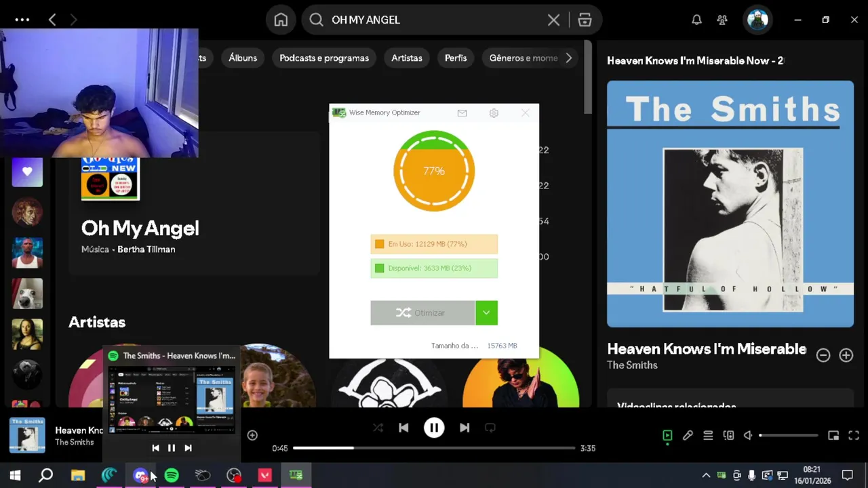Open Wise Memory Optimizer settings gear

pos(494,113)
